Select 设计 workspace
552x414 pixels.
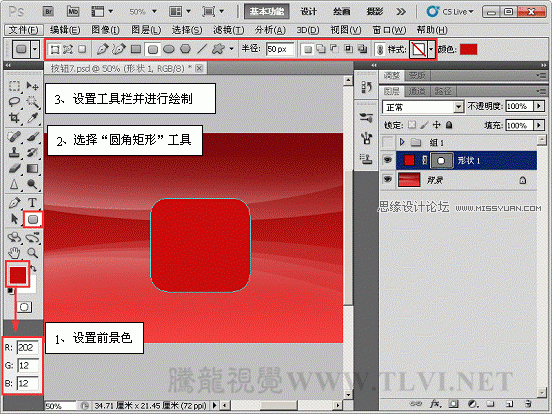[x=309, y=12]
